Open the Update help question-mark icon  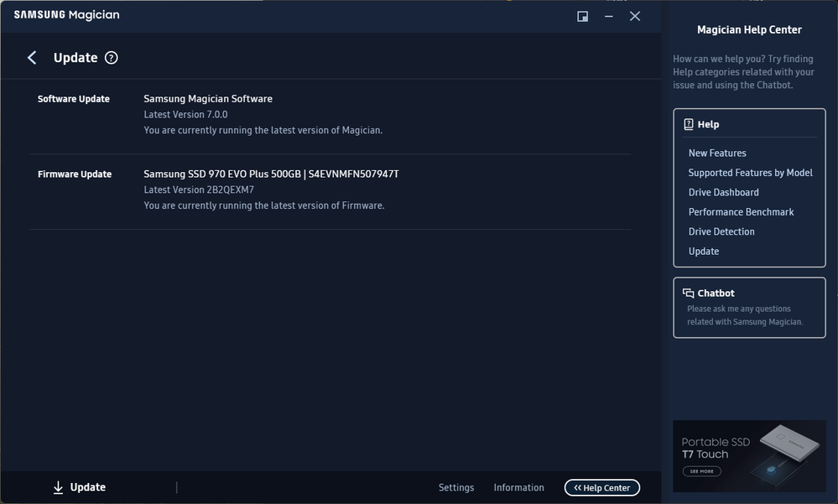tap(112, 58)
